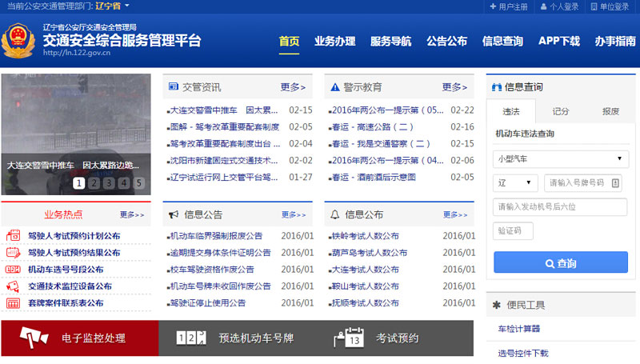Switch to the 报废 tab

(x=610, y=111)
